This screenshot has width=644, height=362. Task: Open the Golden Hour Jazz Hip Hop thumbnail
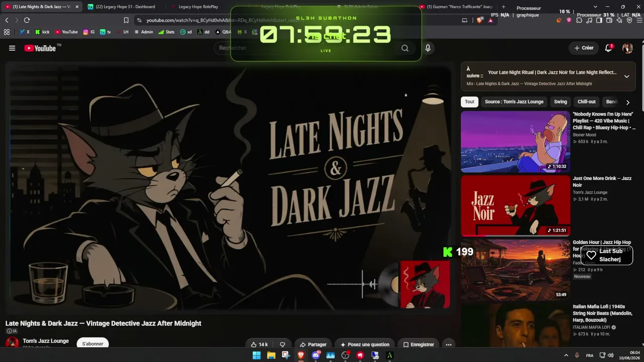coord(515,270)
